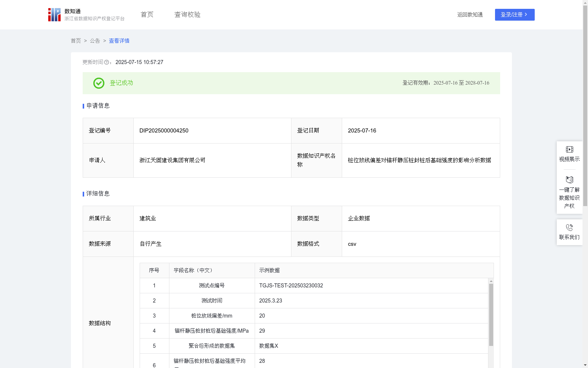Open 首页 in the breadcrumb
This screenshot has width=588, height=368.
coord(76,41)
